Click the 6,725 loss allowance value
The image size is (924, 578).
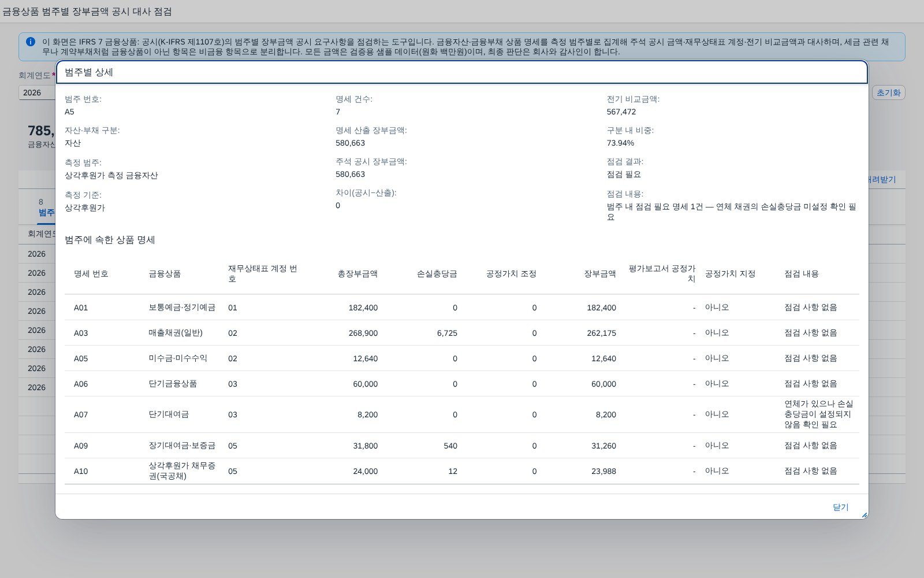(447, 333)
